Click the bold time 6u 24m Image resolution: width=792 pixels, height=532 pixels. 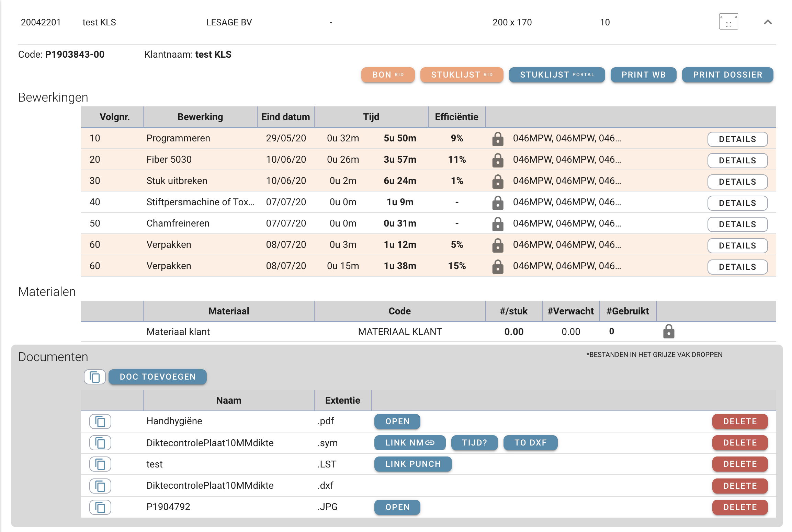(x=400, y=181)
